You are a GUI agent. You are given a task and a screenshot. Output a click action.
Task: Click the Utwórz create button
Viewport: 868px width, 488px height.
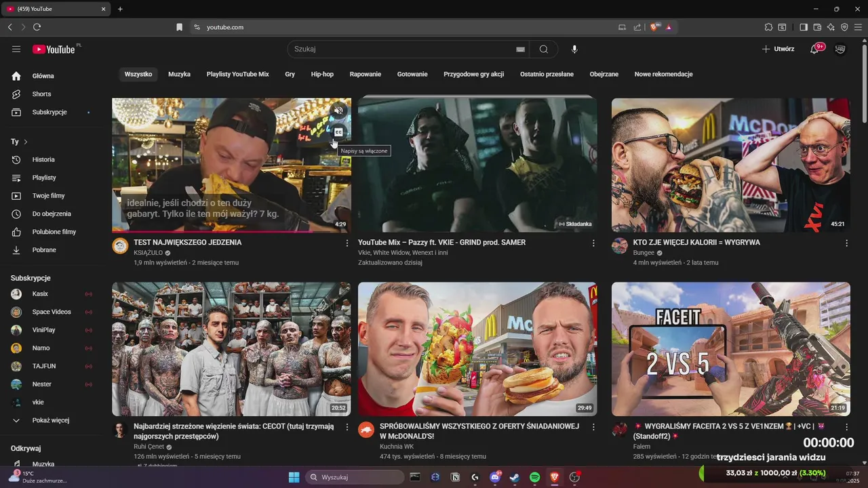(778, 49)
